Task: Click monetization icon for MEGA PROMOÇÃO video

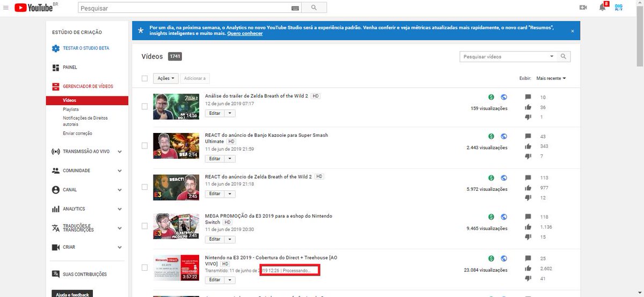Action: pos(491,217)
